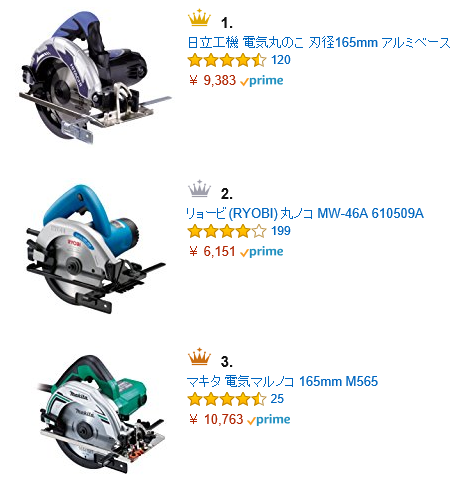Click the gold crown rank 1 icon
Screen dimensions: 453x486
tap(199, 18)
